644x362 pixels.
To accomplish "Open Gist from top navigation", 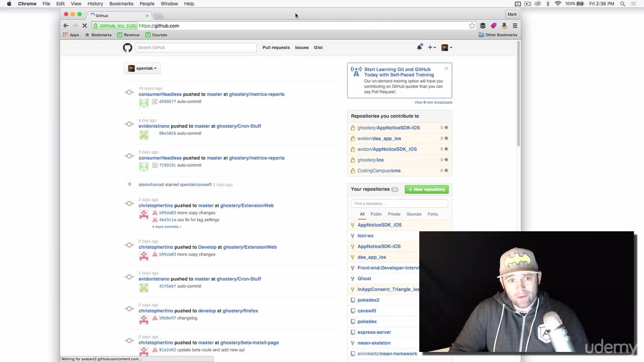I will (318, 47).
